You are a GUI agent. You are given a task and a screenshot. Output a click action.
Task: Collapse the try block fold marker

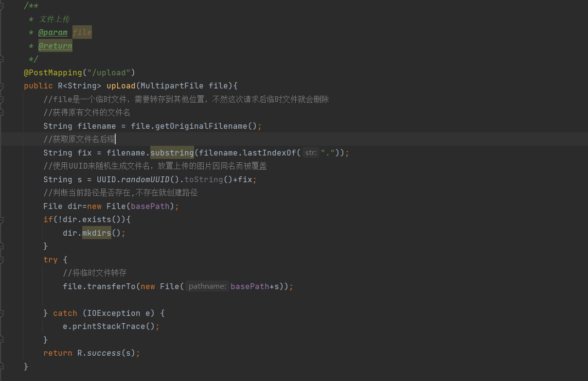click(1, 260)
